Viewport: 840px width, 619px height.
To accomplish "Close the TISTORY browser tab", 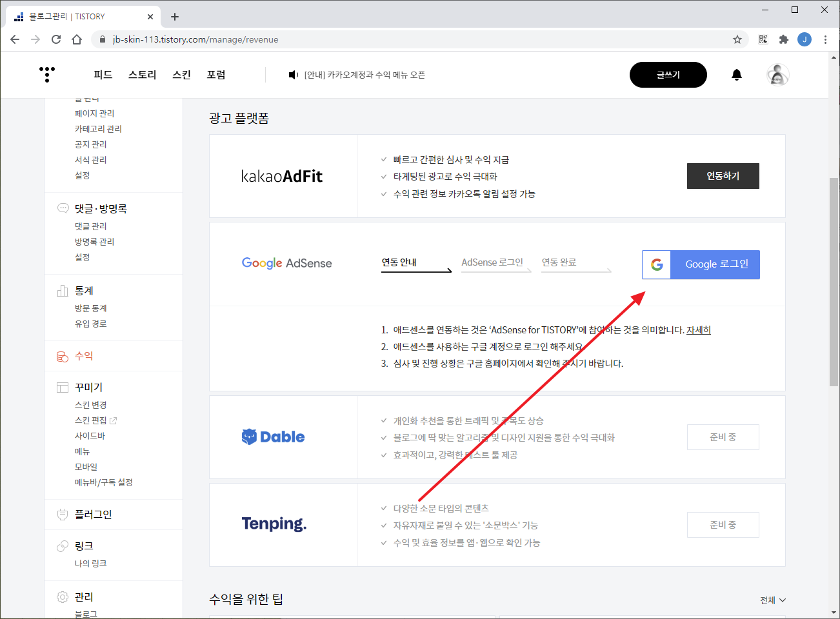I will tap(150, 17).
